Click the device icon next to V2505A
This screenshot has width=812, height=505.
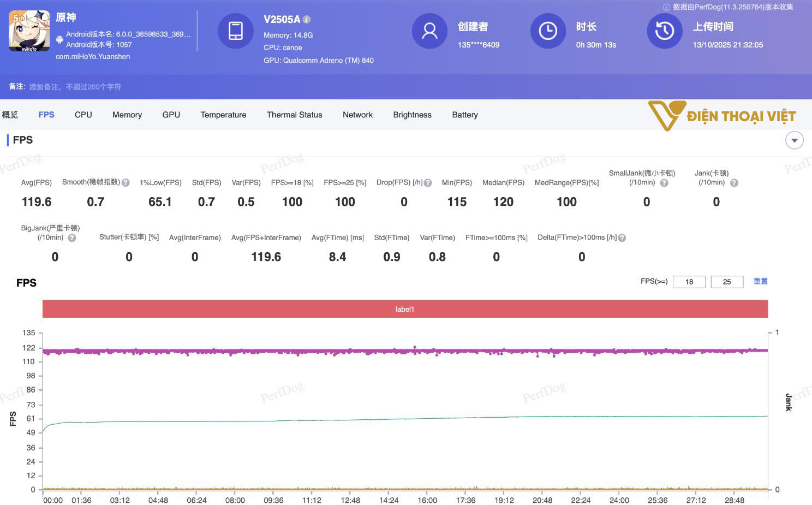[235, 31]
